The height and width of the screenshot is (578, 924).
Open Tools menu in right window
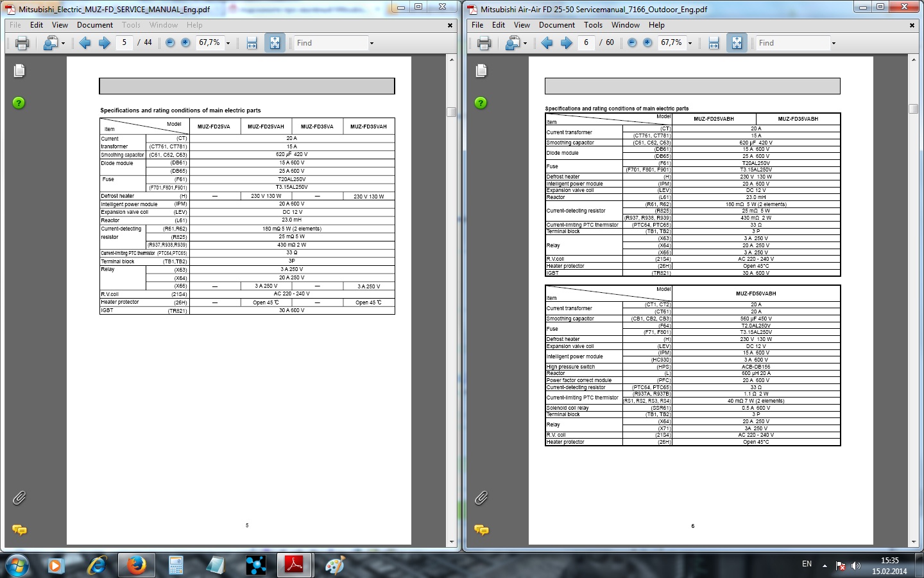point(593,25)
